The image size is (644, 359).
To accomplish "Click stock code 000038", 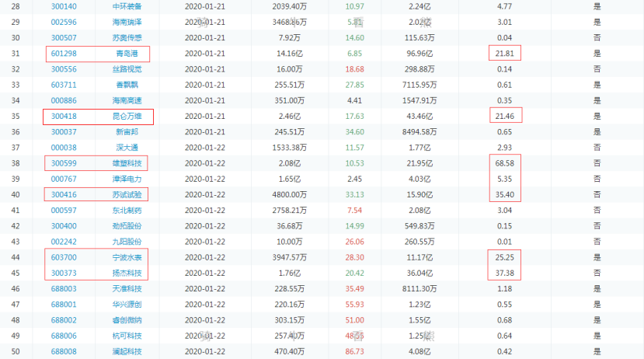I will click(x=64, y=148).
